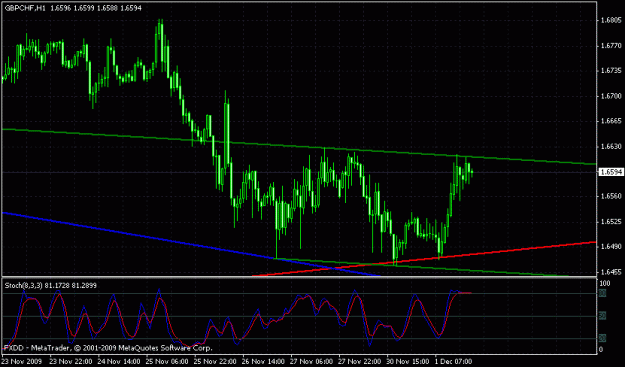Viewport: 625px width, 367px height.
Task: Click the 24 Nov 14:00 time label
Action: tap(119, 362)
